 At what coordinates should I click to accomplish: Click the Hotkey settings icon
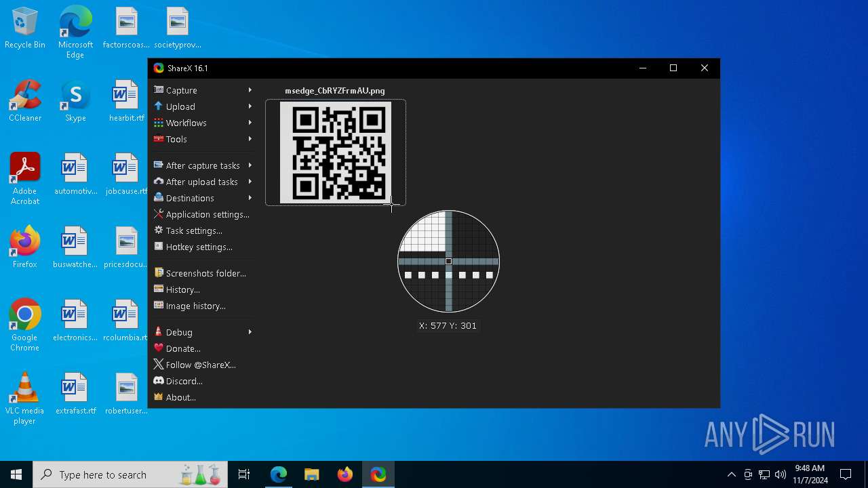pos(159,247)
